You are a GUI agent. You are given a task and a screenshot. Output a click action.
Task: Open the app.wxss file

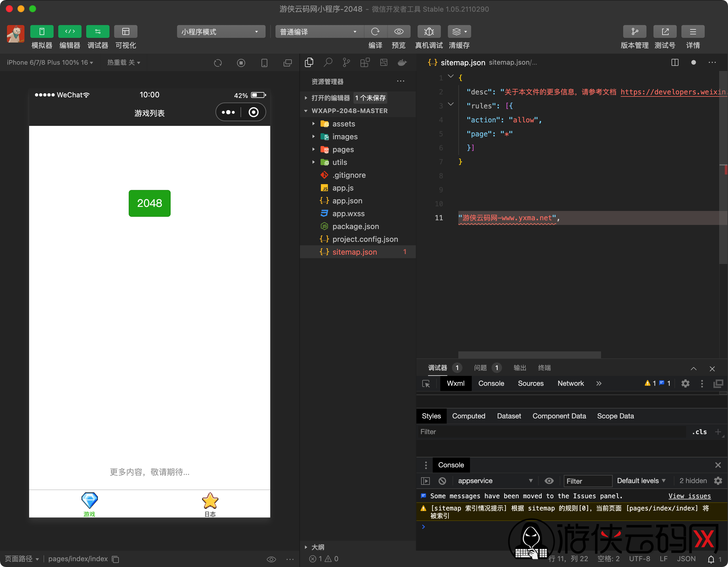pyautogui.click(x=358, y=214)
